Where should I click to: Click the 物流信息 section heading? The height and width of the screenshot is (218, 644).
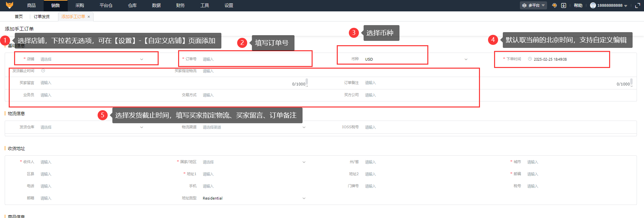[16, 114]
